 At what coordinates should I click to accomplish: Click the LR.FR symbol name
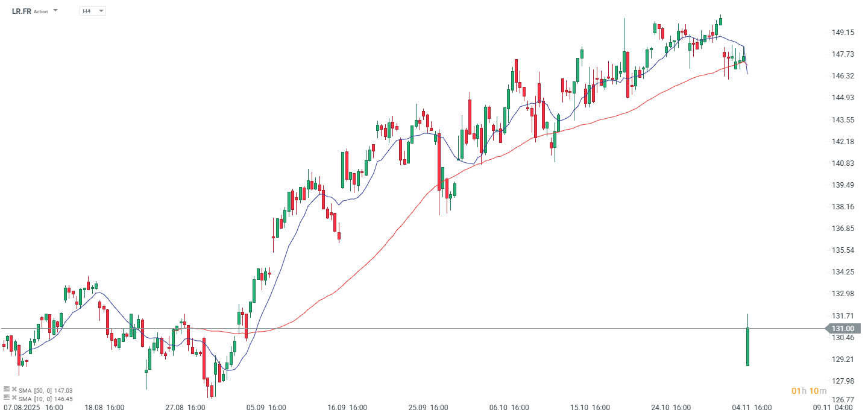click(x=22, y=11)
